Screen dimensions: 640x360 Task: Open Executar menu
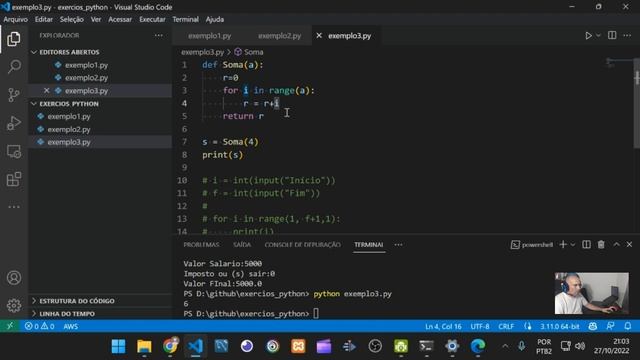pyautogui.click(x=152, y=19)
